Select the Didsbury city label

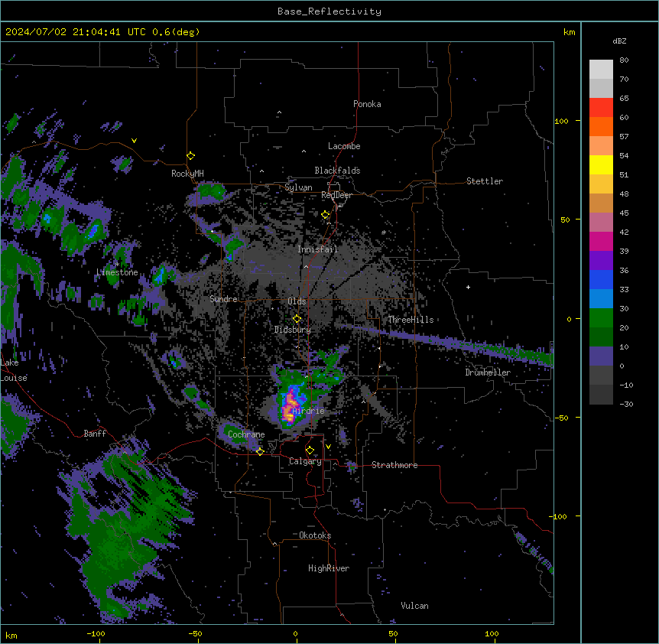click(x=293, y=330)
